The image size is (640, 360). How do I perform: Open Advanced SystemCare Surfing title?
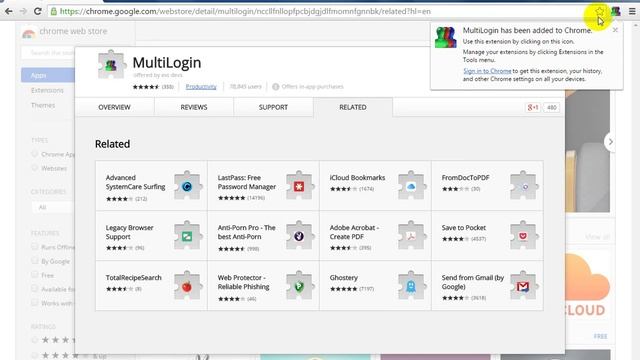tap(135, 182)
